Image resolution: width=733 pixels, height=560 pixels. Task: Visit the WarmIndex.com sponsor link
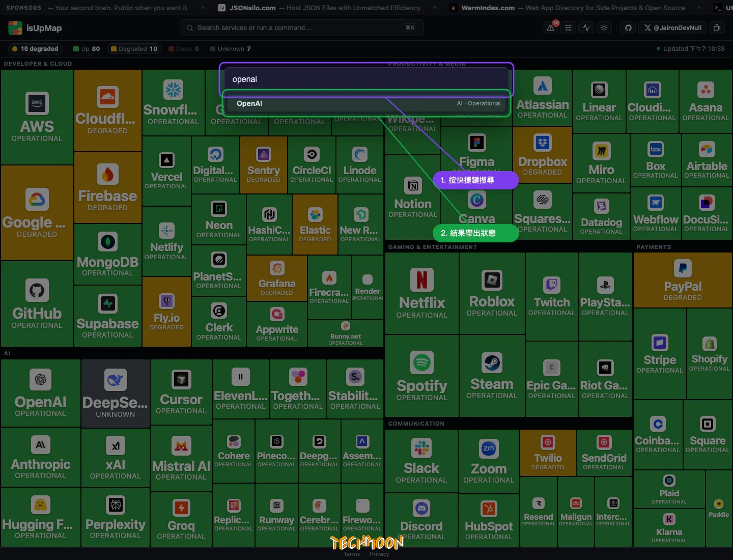[568, 8]
